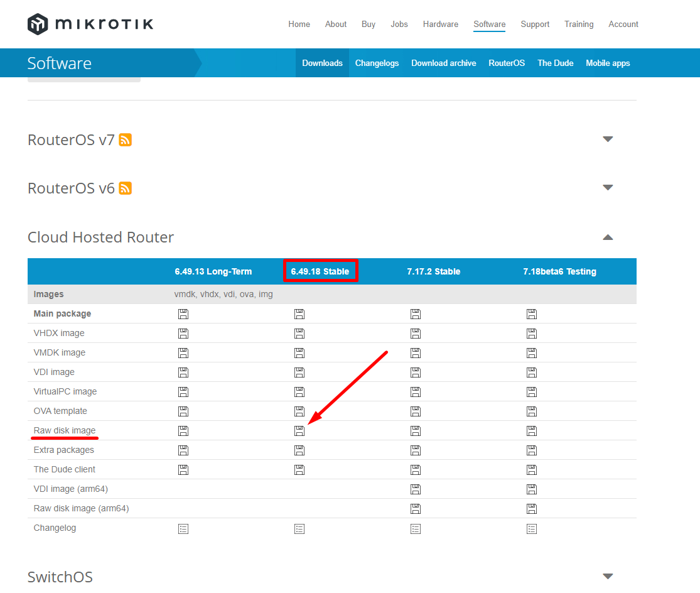Open the About page
The image size is (700, 593).
pos(336,24)
